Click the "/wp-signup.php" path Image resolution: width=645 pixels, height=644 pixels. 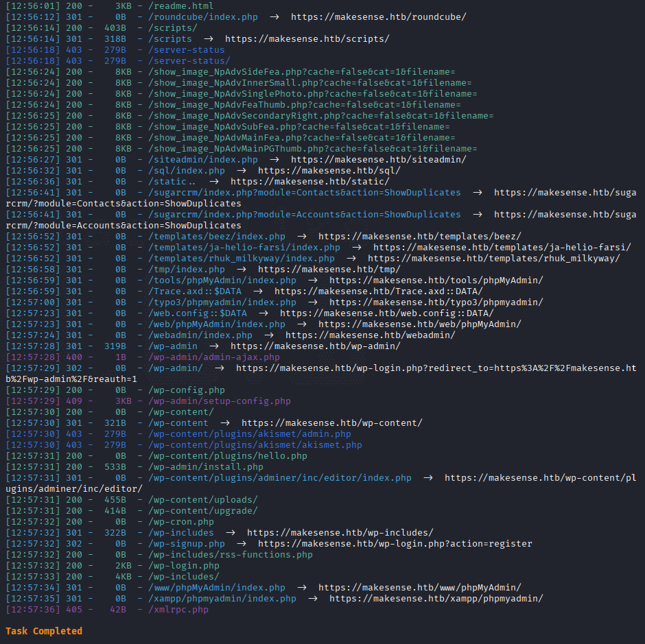187,544
